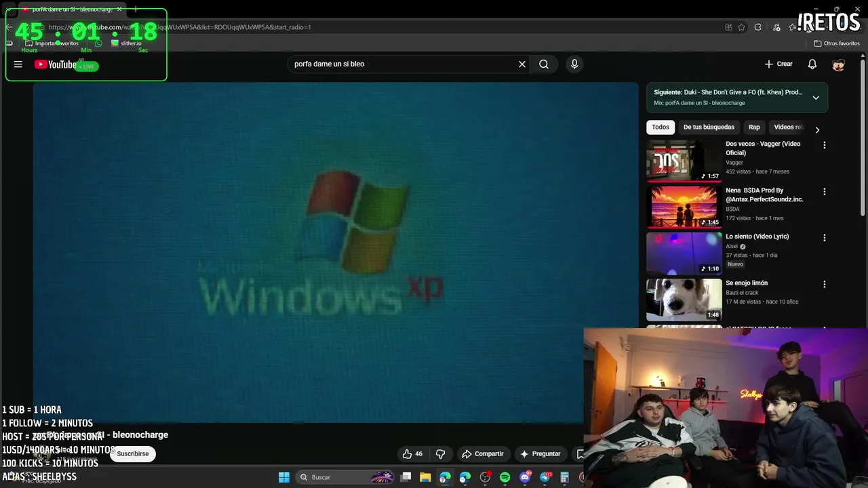This screenshot has width=868, height=488.
Task: Add page to favorites star icon
Action: tap(742, 27)
